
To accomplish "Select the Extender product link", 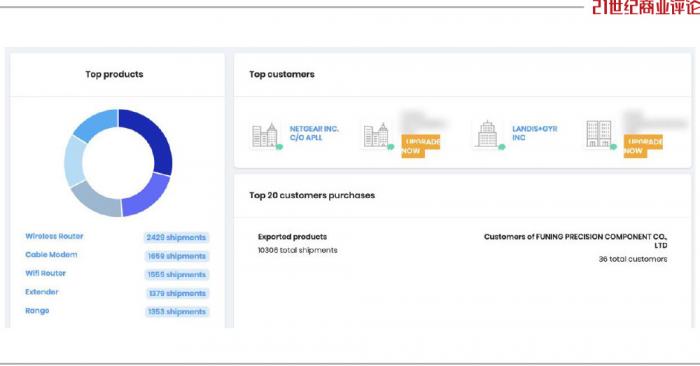I will pos(42,292).
